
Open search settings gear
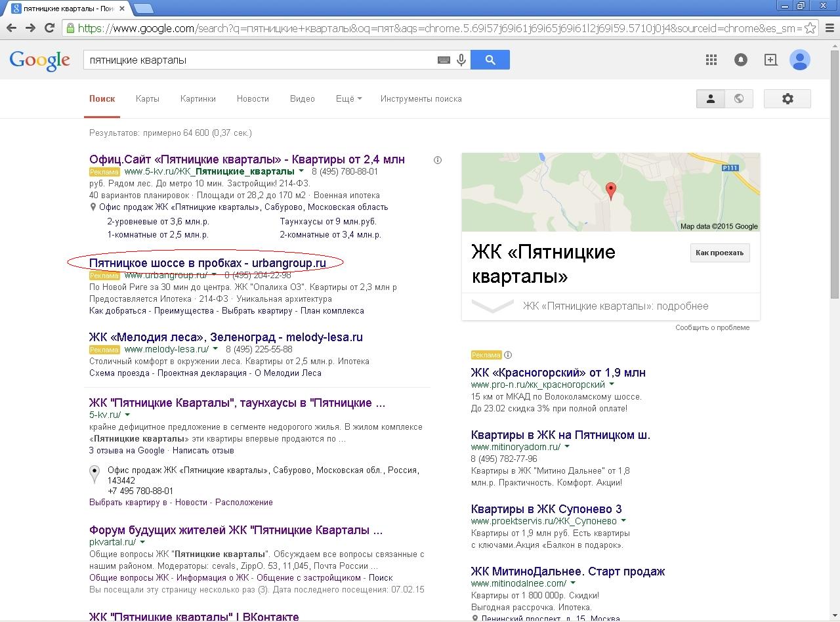tap(787, 98)
